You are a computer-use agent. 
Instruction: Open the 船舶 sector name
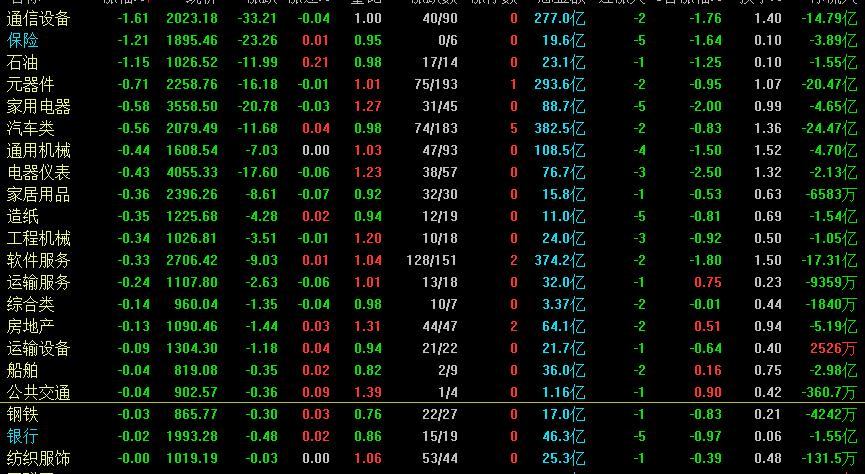pyautogui.click(x=23, y=370)
